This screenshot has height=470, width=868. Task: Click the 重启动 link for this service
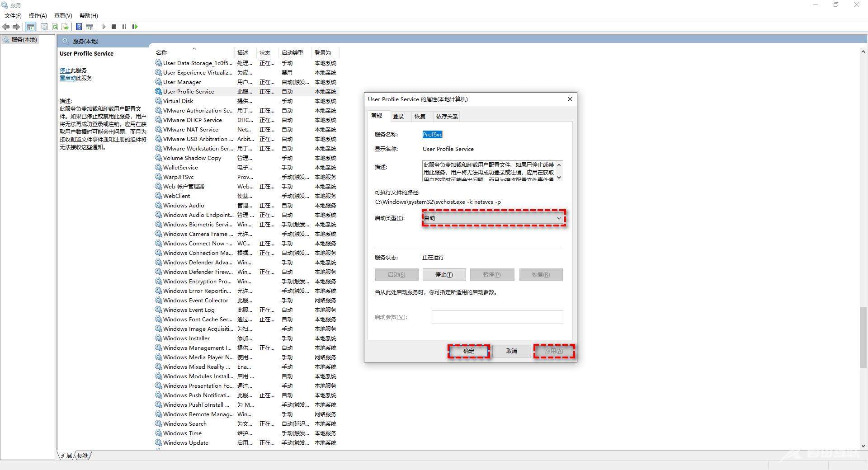[68, 78]
